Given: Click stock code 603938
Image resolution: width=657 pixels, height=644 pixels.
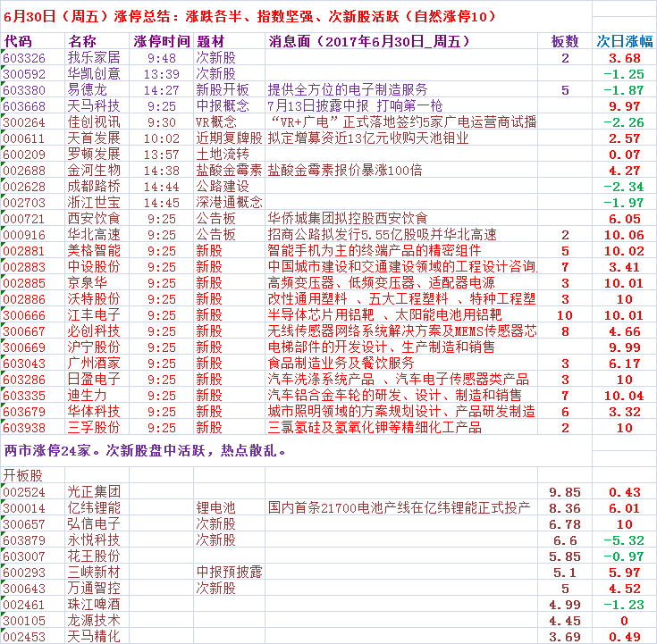Looking at the screenshot, I should point(32,428).
